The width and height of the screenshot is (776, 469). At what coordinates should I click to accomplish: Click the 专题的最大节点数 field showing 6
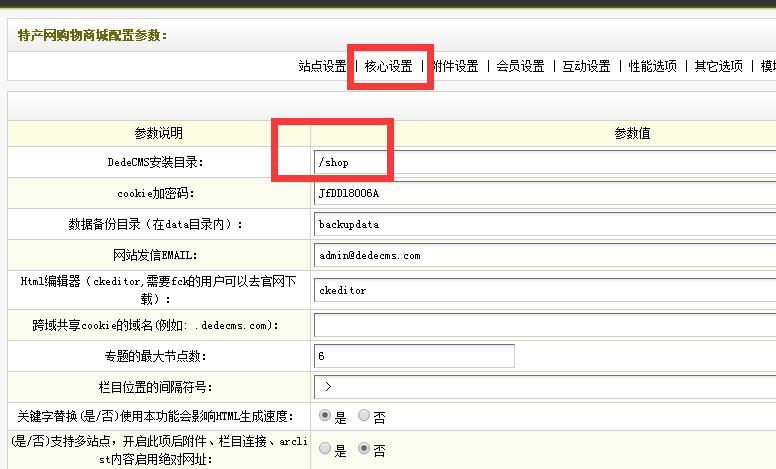(x=414, y=356)
